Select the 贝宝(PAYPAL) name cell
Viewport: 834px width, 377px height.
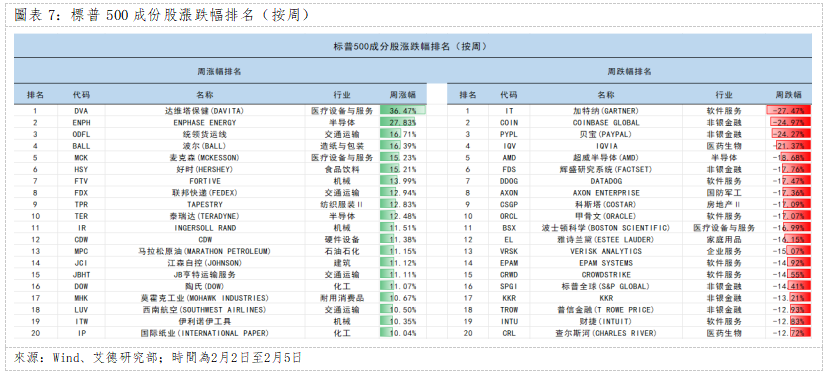[605, 135]
